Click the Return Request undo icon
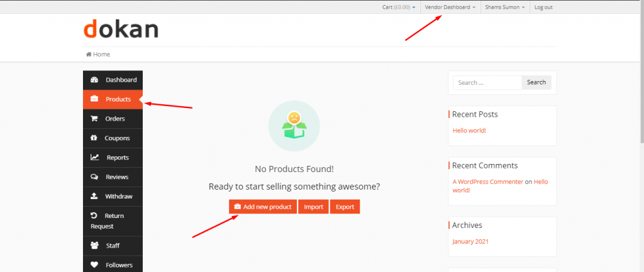 coord(94,215)
